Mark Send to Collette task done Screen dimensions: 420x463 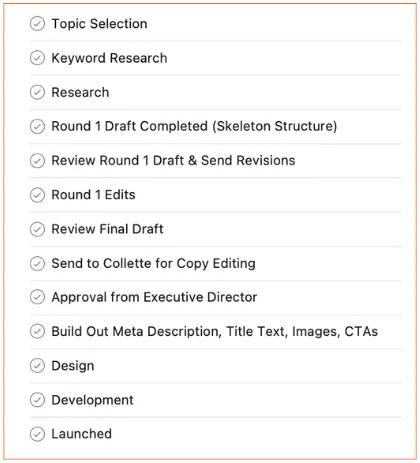37,263
